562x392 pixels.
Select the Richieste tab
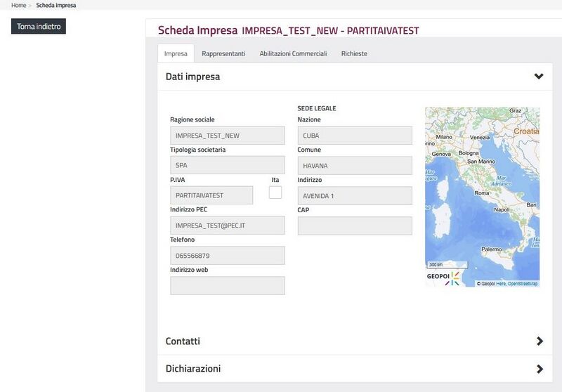pyautogui.click(x=354, y=53)
